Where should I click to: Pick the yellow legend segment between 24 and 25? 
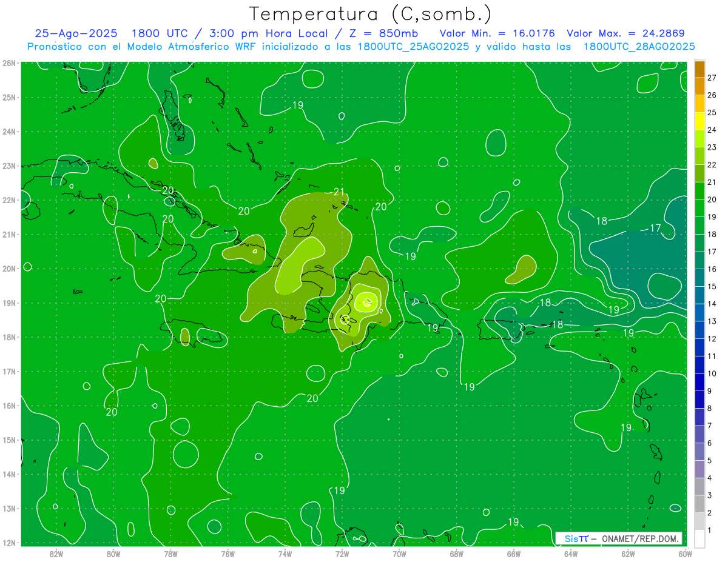(699, 121)
